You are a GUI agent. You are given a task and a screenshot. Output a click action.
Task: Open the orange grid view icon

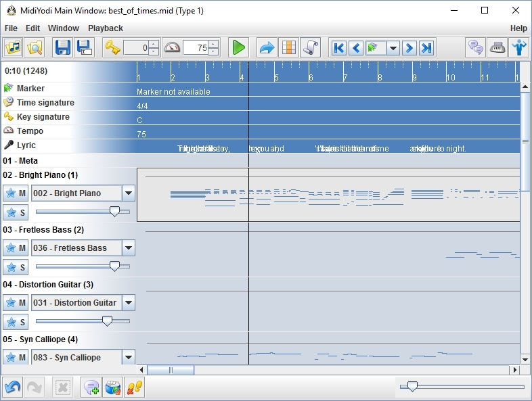coord(289,47)
